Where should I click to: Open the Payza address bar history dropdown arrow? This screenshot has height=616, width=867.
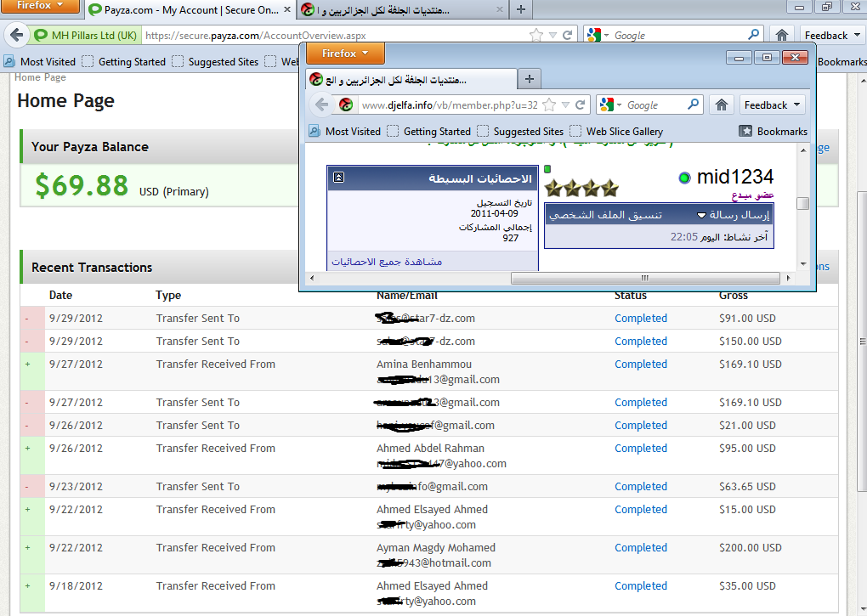tap(552, 36)
